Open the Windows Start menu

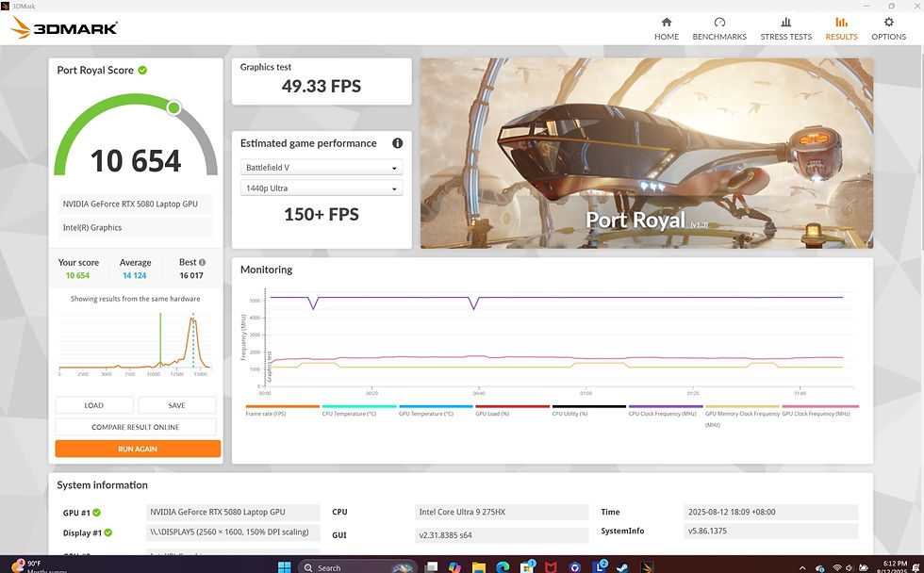[x=284, y=567]
